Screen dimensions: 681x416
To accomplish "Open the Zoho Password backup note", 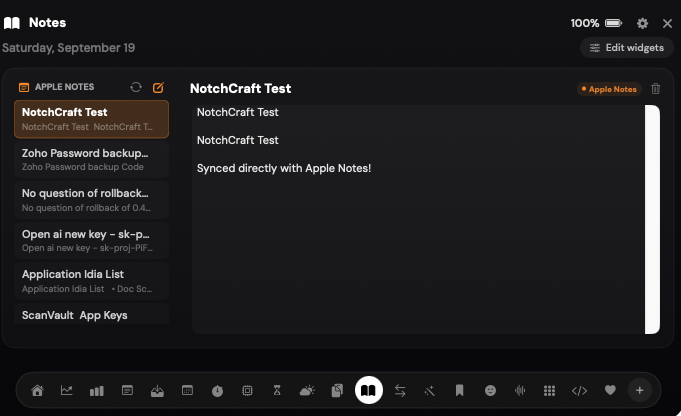I will [91, 159].
